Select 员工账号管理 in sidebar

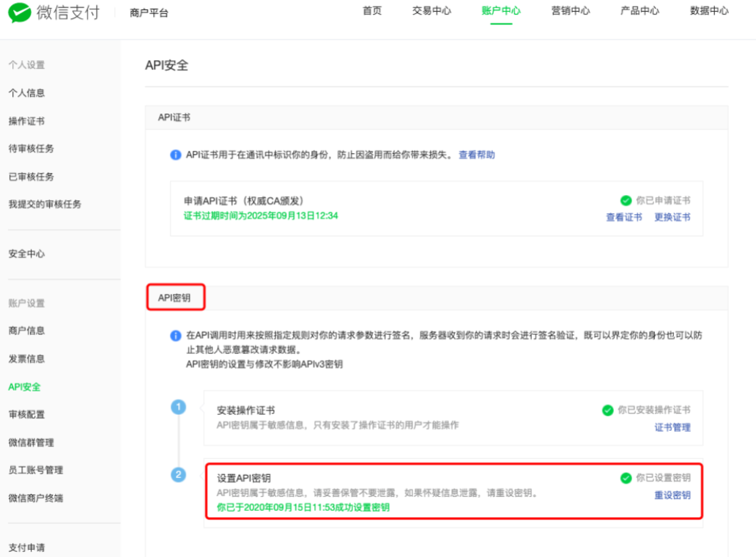[x=35, y=470]
